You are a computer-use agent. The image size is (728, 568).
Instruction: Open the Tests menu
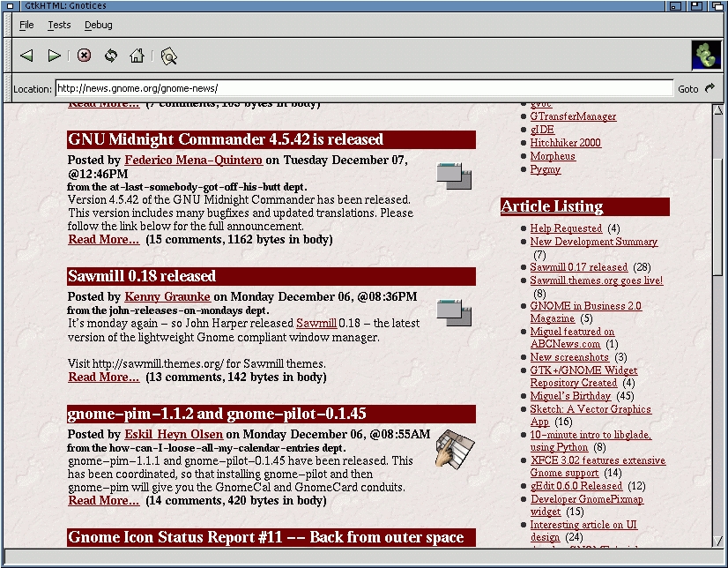[x=58, y=25]
